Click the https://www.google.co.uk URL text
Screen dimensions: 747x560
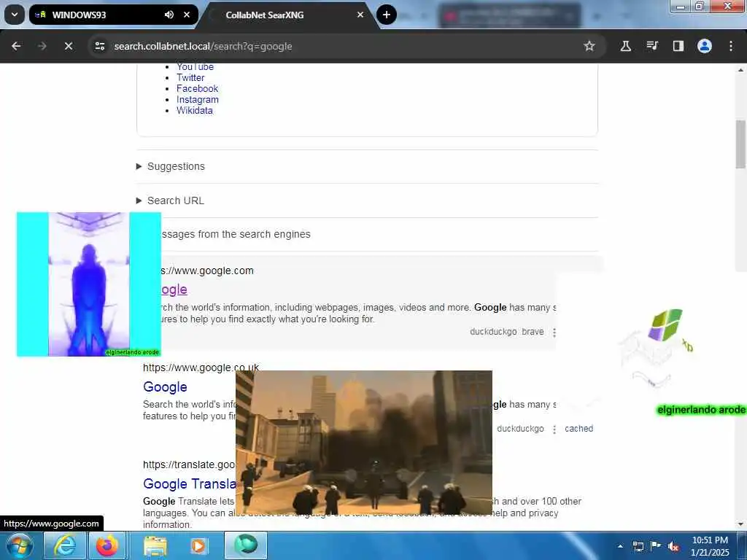pos(201,367)
